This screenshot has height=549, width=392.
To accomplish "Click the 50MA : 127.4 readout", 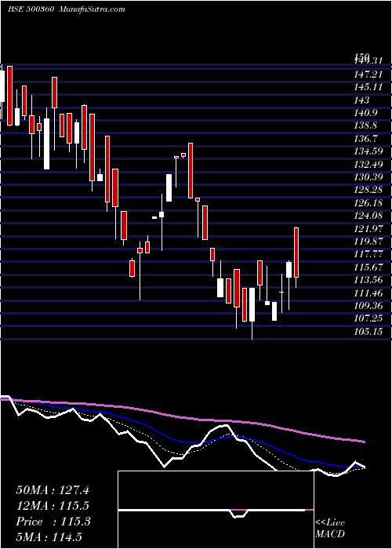I will click(53, 490).
